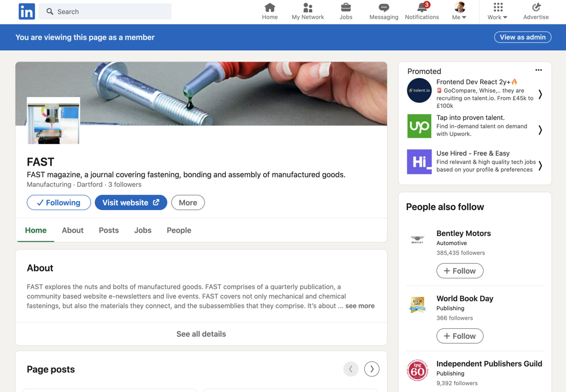Click the FAST cover banner image
Viewport: 566px width, 392px height.
click(x=201, y=94)
